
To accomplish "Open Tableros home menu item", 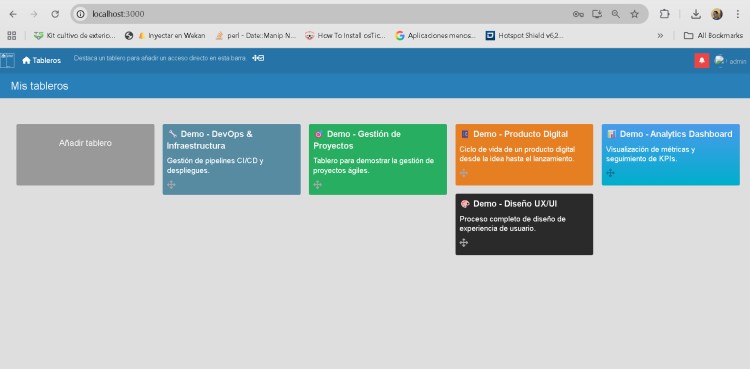I will (42, 60).
